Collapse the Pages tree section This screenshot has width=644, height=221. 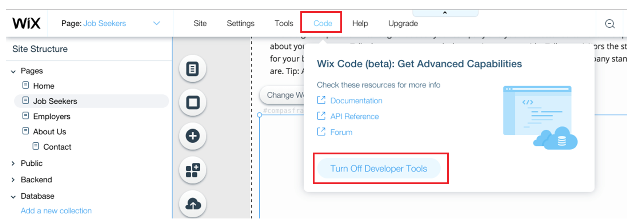coord(13,71)
